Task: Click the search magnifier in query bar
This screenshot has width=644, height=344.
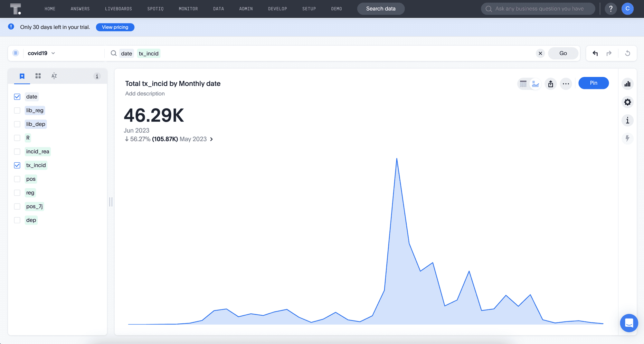Action: tap(113, 53)
